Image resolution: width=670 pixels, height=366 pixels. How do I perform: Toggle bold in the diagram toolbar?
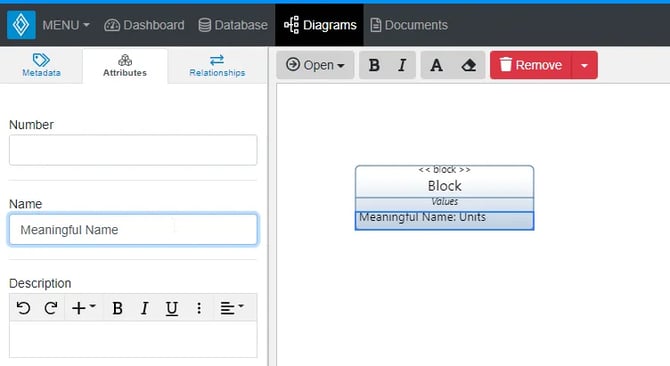pyautogui.click(x=374, y=65)
